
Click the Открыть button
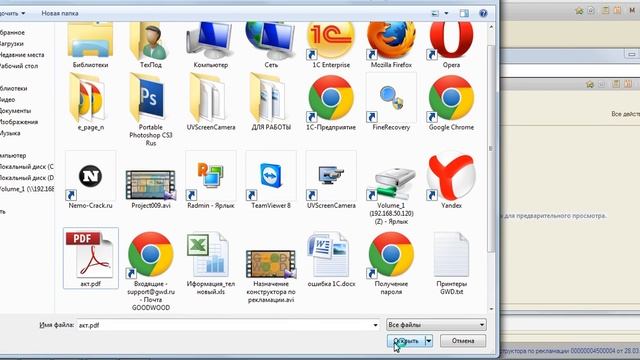406,341
